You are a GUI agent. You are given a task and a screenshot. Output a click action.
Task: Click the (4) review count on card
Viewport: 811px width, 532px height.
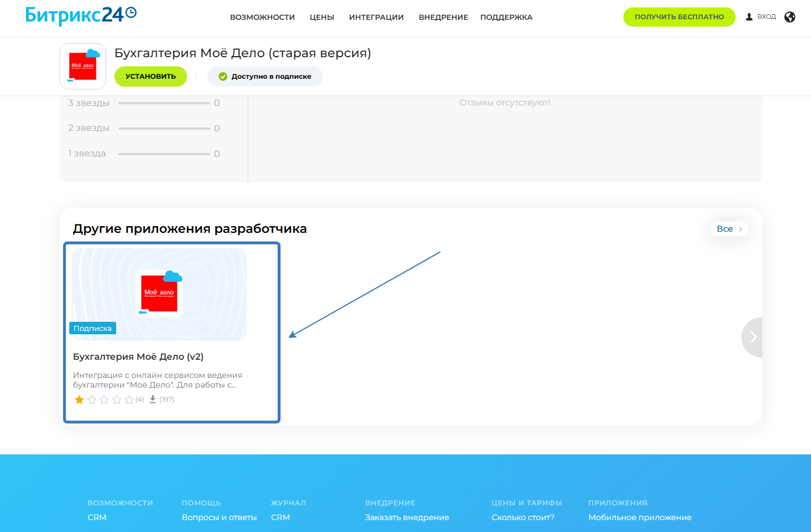pyautogui.click(x=139, y=399)
